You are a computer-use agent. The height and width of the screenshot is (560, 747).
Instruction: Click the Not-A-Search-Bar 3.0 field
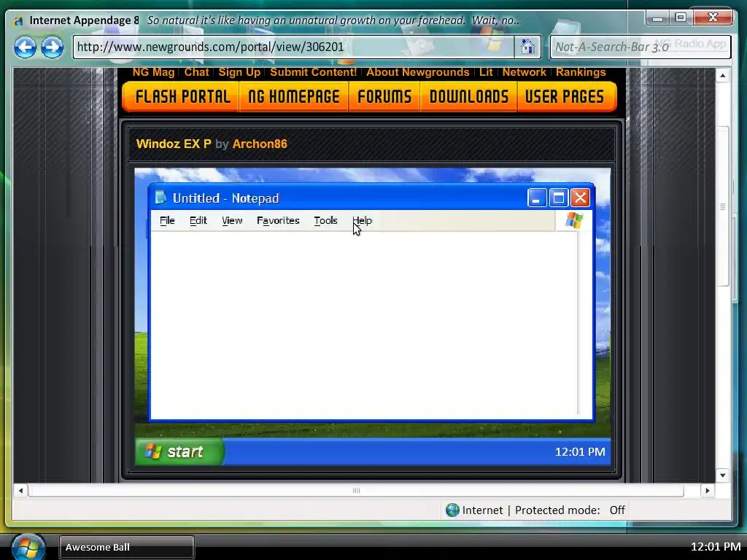tap(640, 47)
